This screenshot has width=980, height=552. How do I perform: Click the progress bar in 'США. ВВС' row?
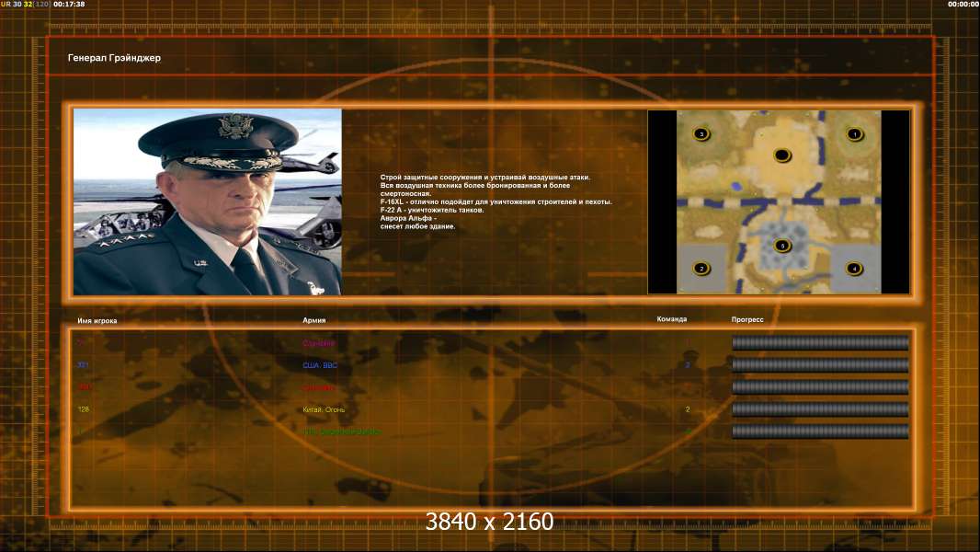coord(820,365)
